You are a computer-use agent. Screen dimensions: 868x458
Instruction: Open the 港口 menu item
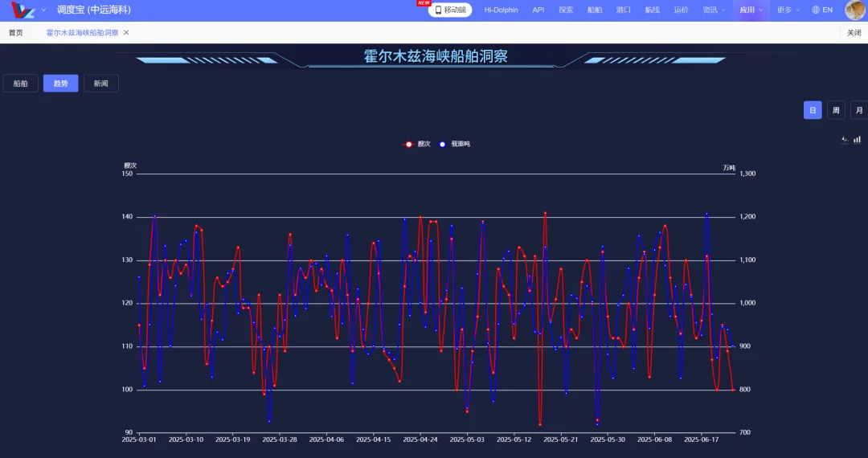point(624,10)
